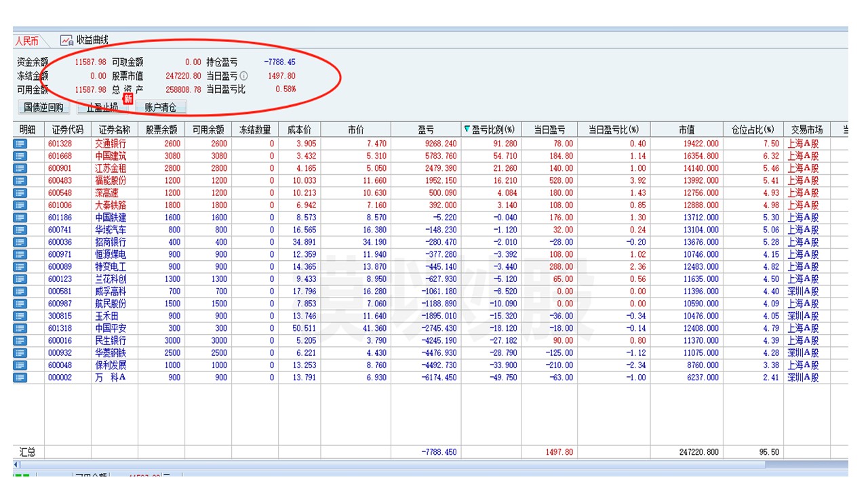Screen dimensions: 868x488
Task: Sort by the 可用余额 column header
Action: [x=208, y=129]
